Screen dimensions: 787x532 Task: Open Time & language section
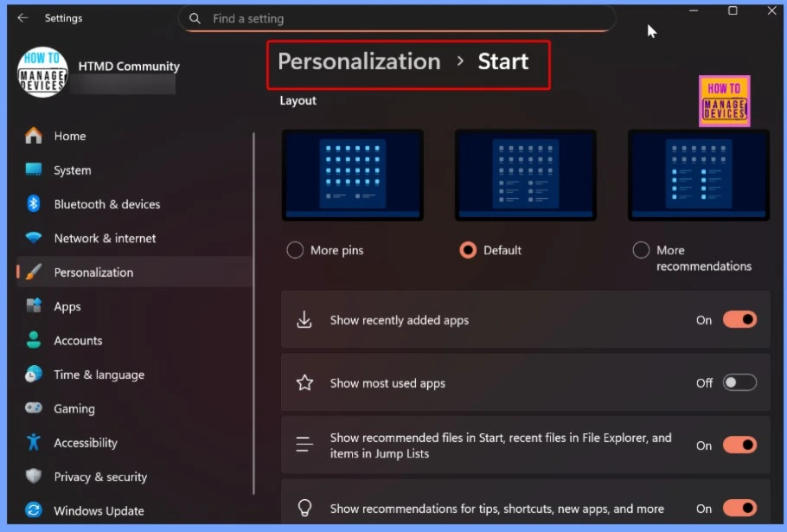pyautogui.click(x=99, y=375)
